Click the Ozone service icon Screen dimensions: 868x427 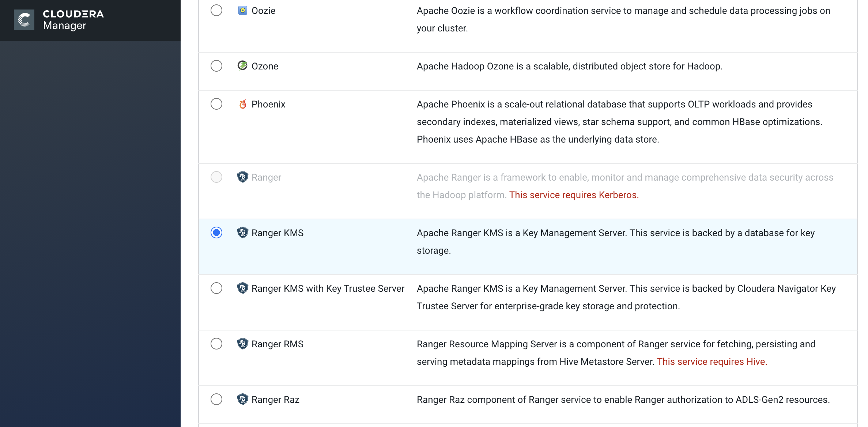pos(242,66)
